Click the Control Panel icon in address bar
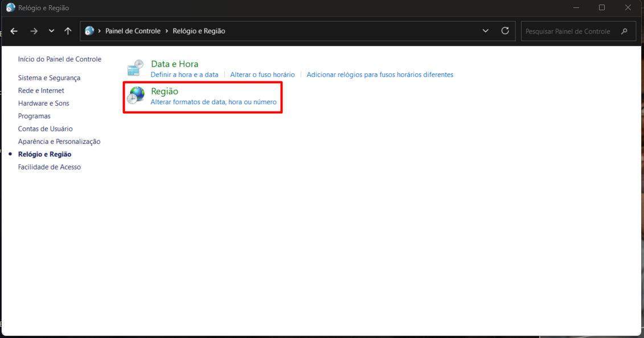Viewport: 644px width, 338px height. coord(89,31)
